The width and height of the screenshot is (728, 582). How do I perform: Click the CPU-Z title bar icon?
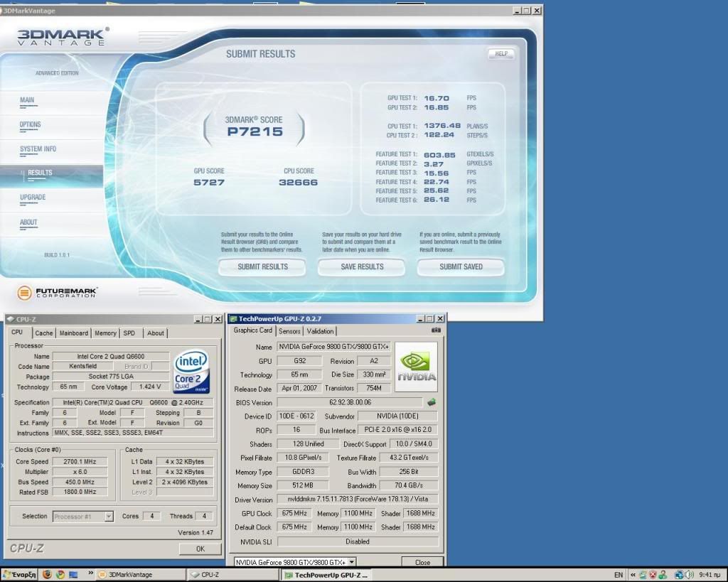tap(11, 319)
